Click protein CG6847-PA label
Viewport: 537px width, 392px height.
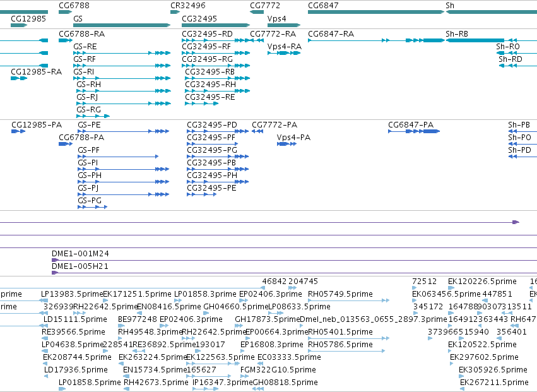[411, 125]
